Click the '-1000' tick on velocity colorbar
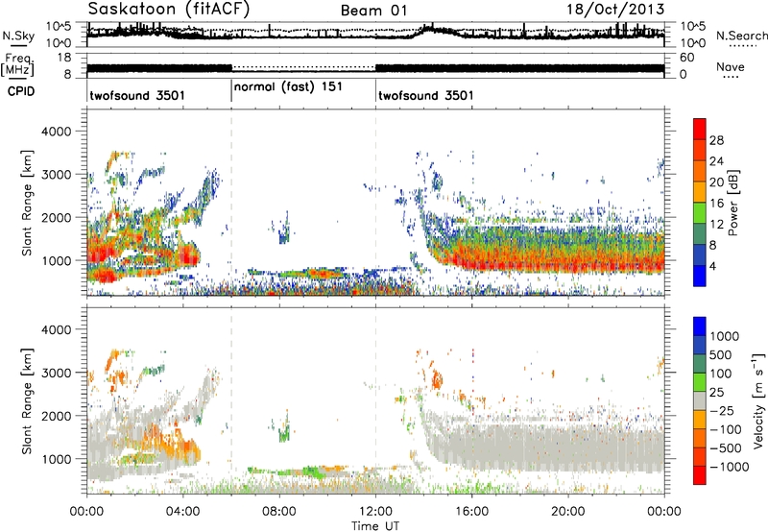This screenshot has width=768, height=532. 730,467
